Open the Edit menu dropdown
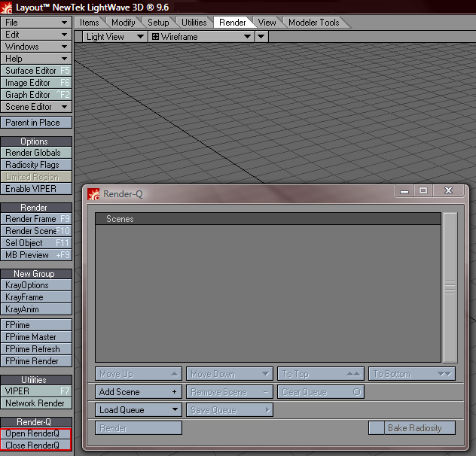Screen dimensions: 476x456 point(36,35)
